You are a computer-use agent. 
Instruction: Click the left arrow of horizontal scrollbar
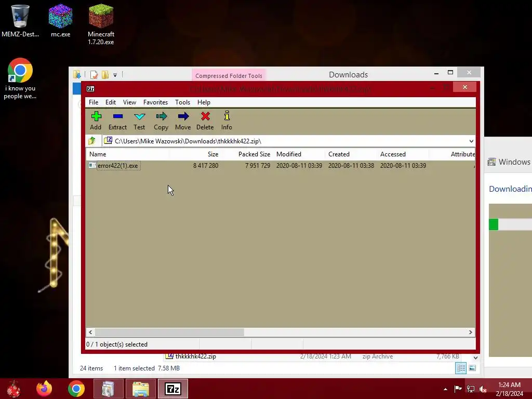coord(90,332)
